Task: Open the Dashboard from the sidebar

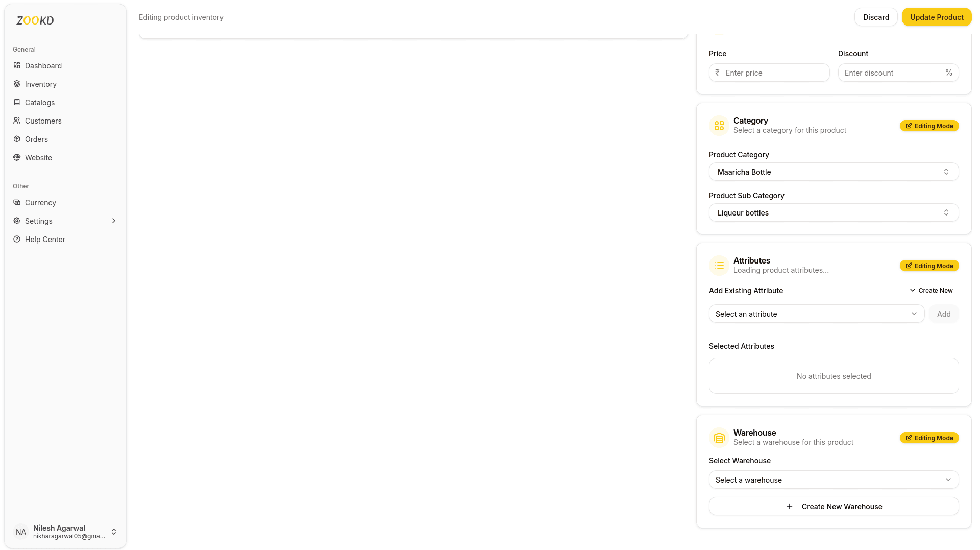Action: [x=16, y=65]
